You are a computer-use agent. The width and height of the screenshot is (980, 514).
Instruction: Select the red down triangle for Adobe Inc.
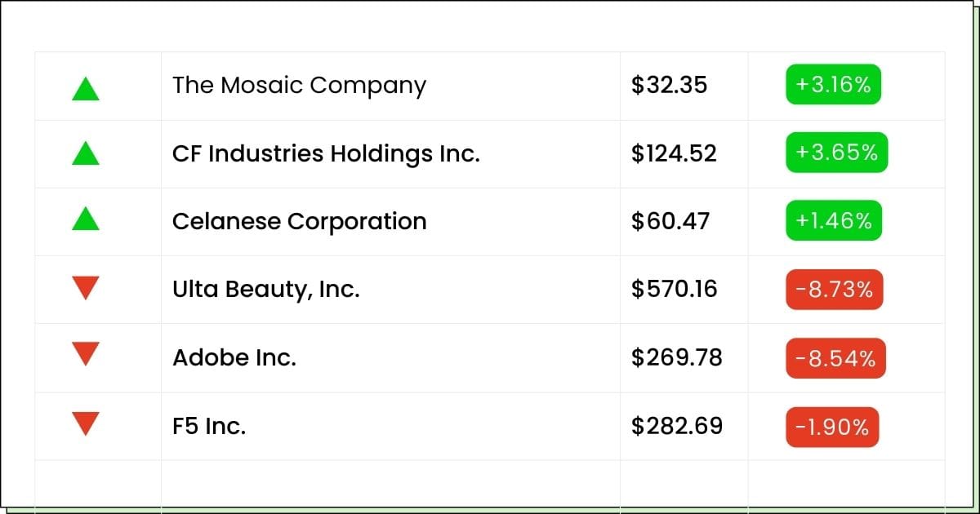click(x=86, y=354)
